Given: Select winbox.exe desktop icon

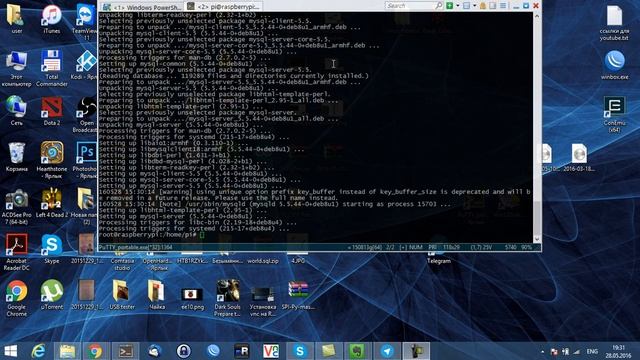Looking at the screenshot, I should [x=614, y=65].
